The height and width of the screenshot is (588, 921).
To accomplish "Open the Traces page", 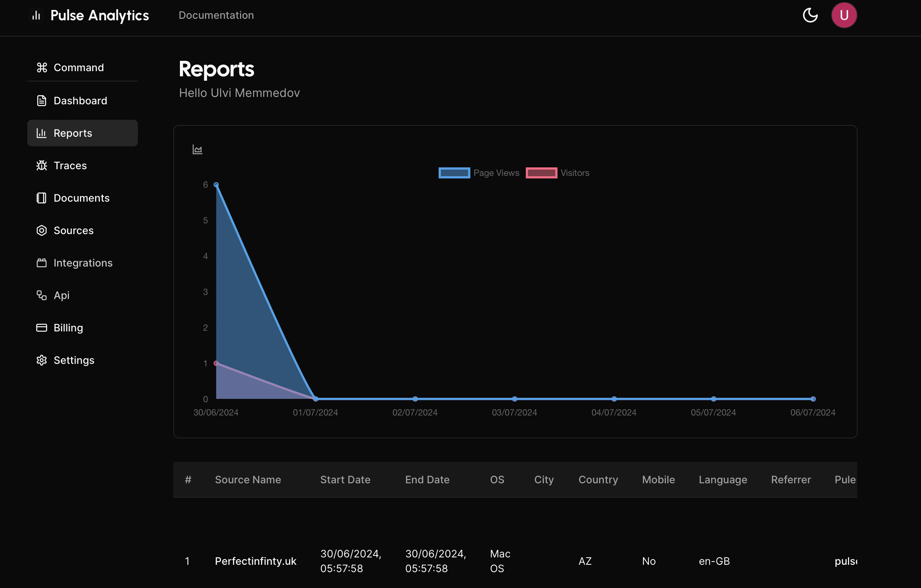I will tap(83, 166).
